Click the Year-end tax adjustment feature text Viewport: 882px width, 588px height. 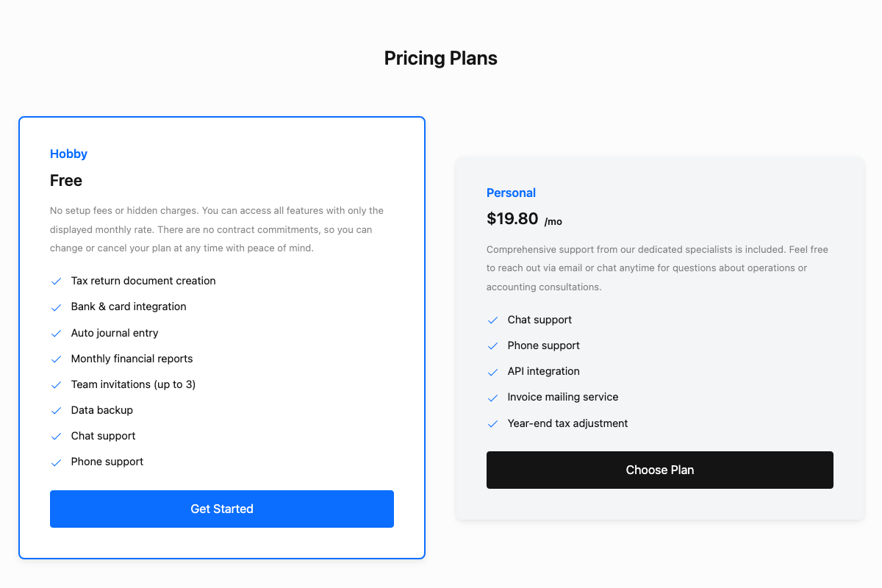click(567, 423)
